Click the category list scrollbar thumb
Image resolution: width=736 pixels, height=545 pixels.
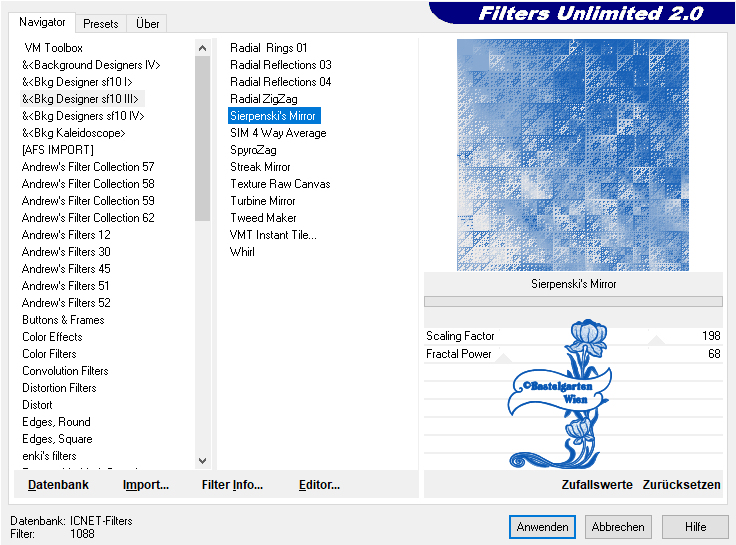click(x=202, y=138)
